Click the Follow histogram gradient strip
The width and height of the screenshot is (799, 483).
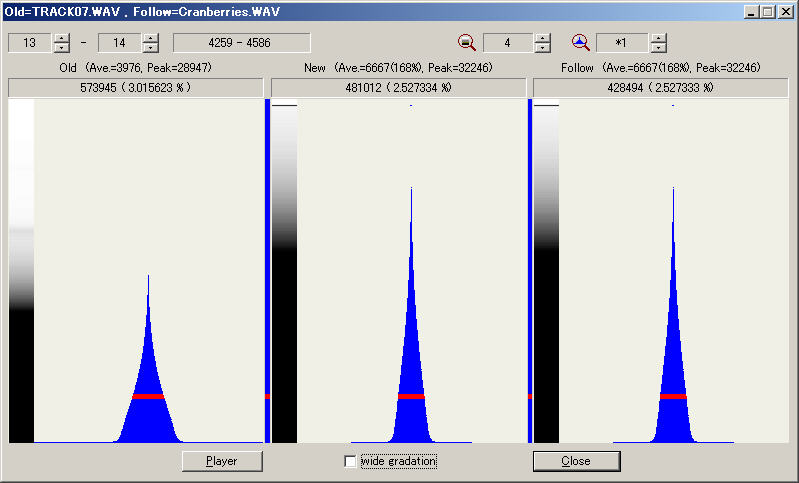tap(546, 271)
